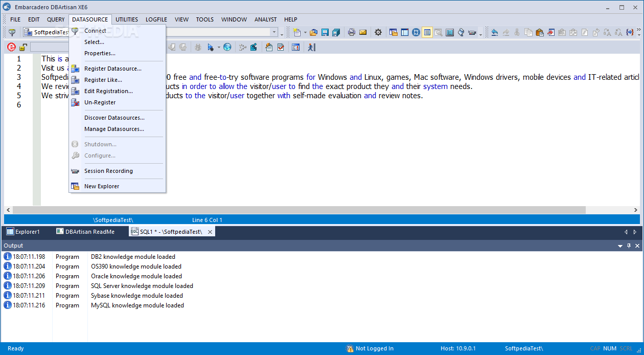Start Session Recording from menu
This screenshot has width=644, height=355.
pyautogui.click(x=117, y=171)
